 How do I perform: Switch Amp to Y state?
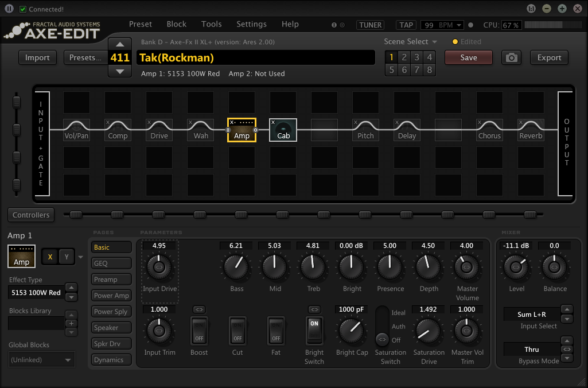pyautogui.click(x=67, y=257)
